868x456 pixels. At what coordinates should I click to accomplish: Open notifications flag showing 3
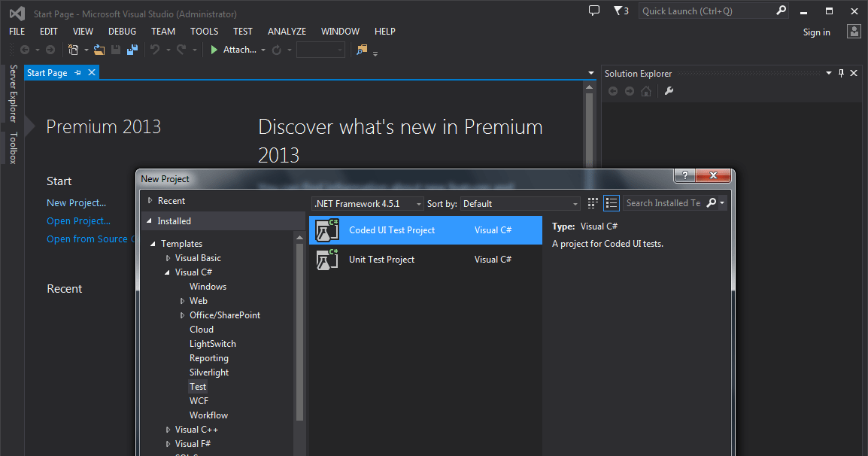tap(621, 11)
